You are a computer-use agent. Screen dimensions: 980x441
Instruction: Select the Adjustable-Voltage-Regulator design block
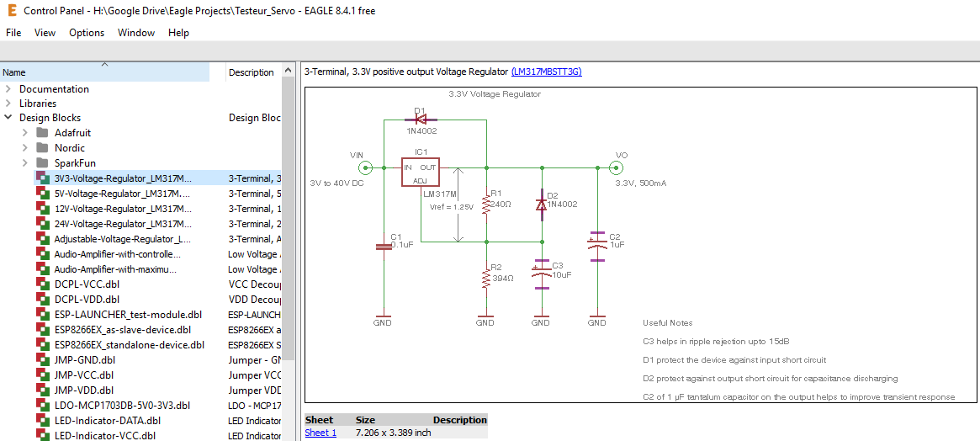pyautogui.click(x=123, y=239)
